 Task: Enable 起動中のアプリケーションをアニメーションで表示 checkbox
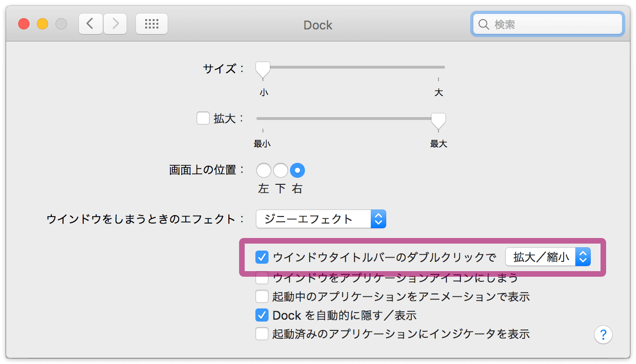(262, 296)
